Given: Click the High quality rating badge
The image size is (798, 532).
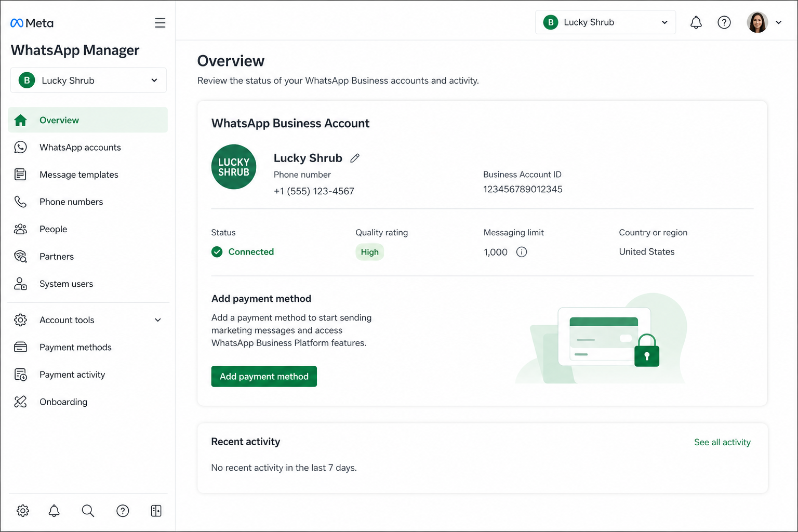Looking at the screenshot, I should point(369,252).
